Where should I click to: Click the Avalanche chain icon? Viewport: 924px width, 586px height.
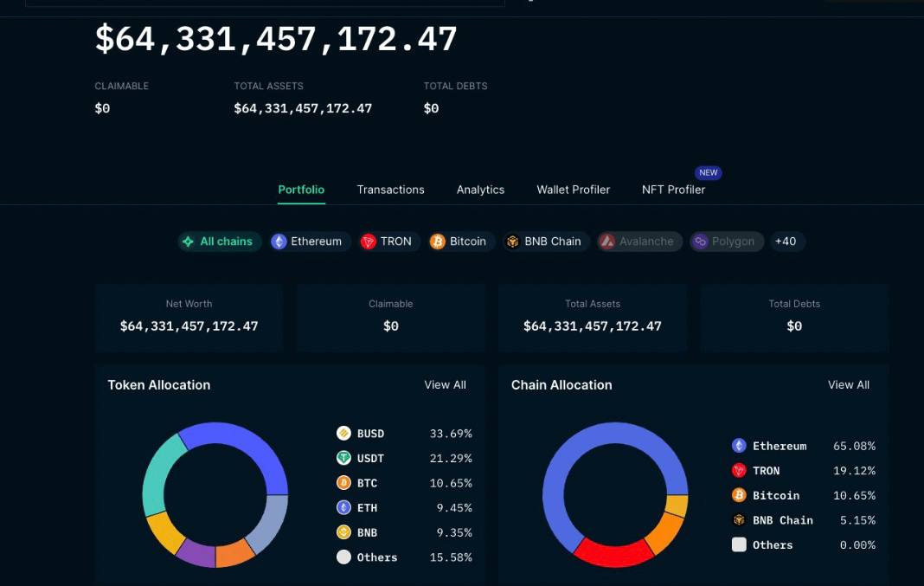coord(607,241)
